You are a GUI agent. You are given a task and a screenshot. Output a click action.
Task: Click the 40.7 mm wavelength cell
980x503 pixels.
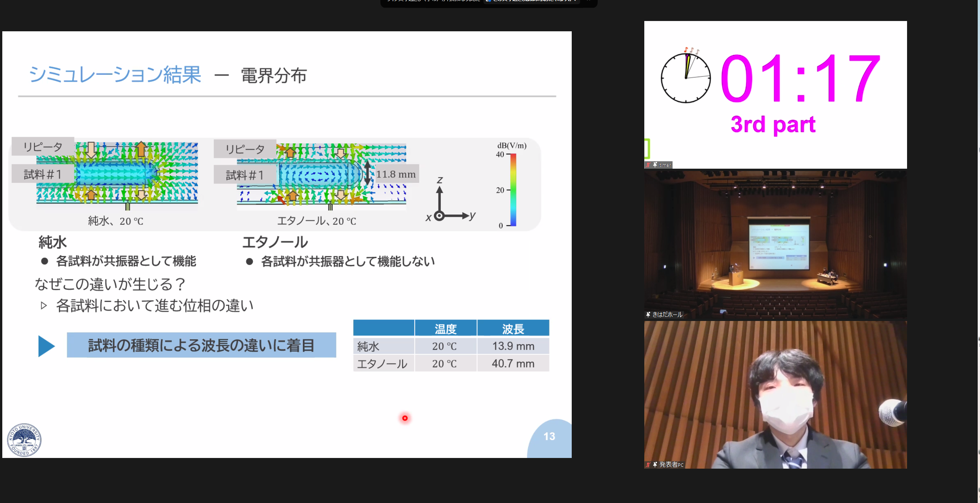coord(513,363)
